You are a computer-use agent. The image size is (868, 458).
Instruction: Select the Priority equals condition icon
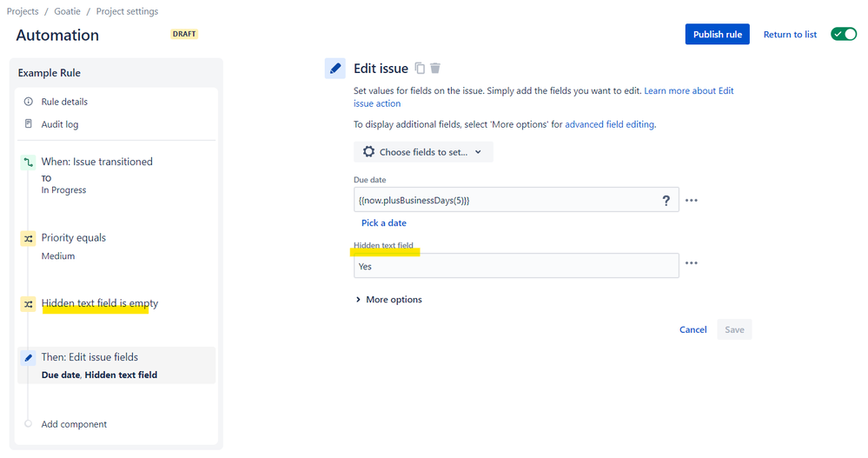pyautogui.click(x=28, y=239)
